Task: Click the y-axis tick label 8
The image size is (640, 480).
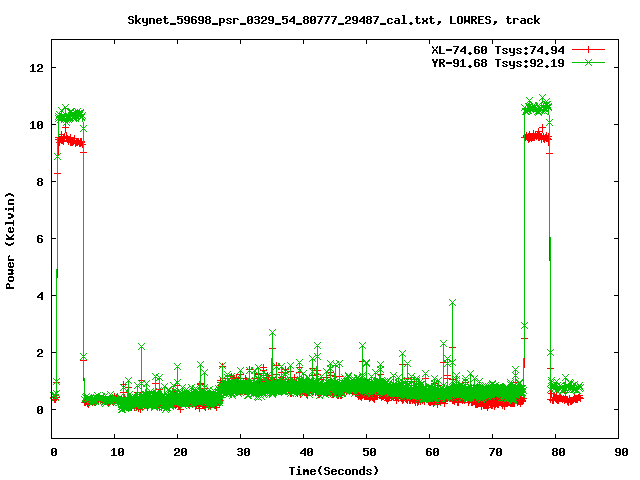Action: coord(40,182)
